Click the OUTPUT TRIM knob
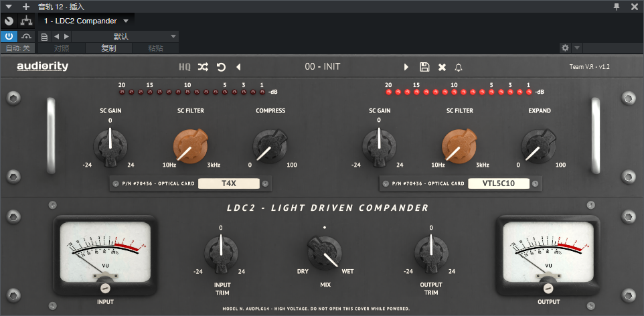Screen dimensions: 644x316 pos(431,252)
